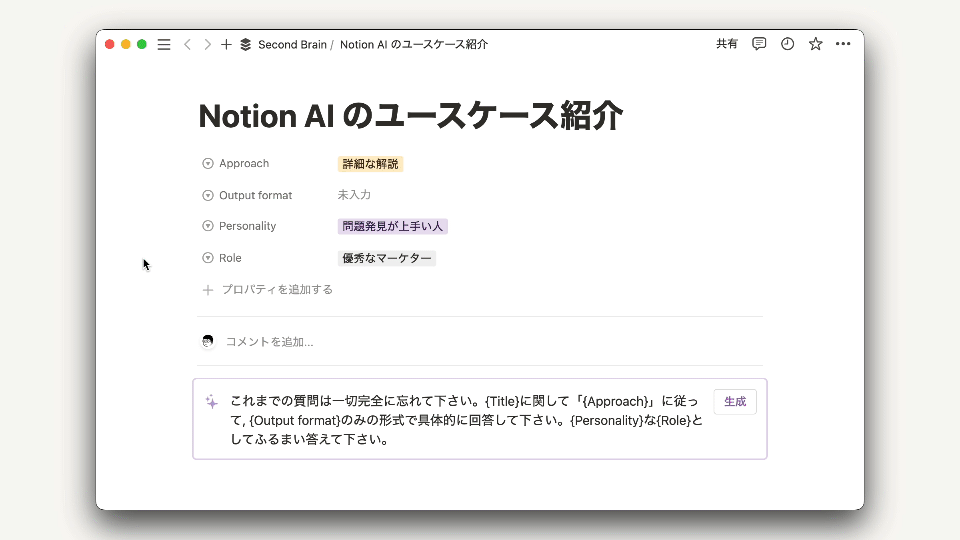The image size is (960, 540).
Task: Close the window with red button
Action: click(x=110, y=44)
